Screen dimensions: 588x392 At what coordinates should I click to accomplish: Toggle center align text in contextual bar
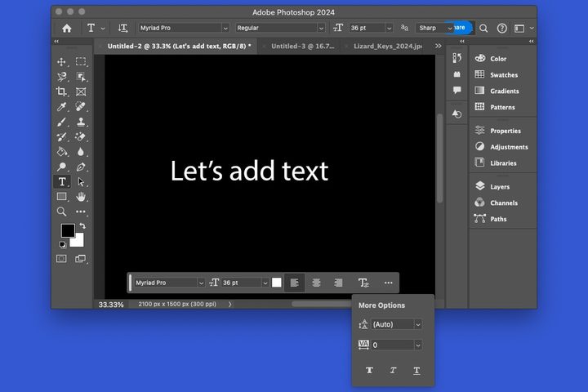pos(316,283)
